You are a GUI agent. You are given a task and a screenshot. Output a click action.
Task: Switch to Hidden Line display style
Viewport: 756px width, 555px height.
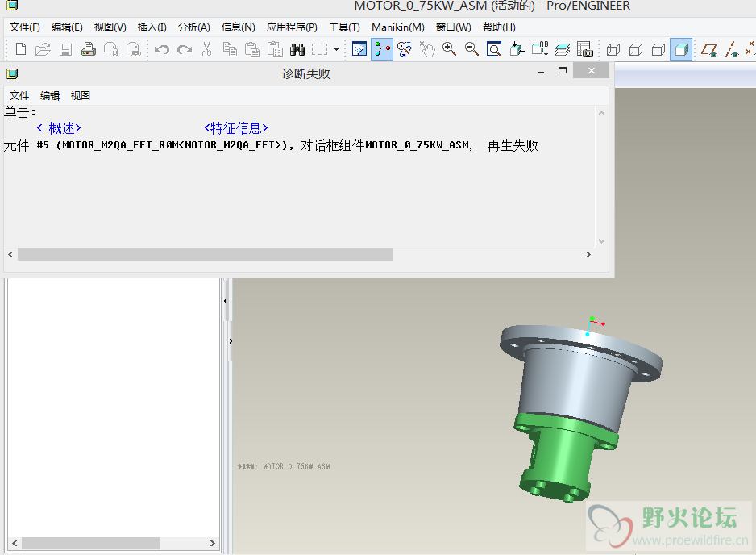click(636, 49)
